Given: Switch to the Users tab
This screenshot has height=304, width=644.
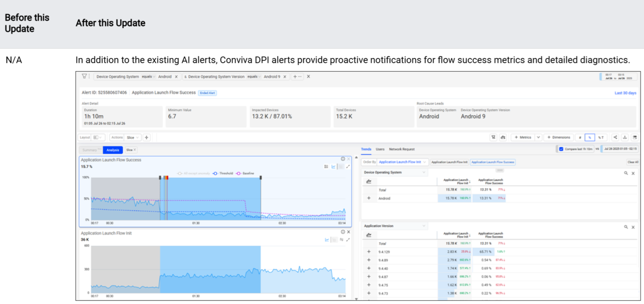Looking at the screenshot, I should 380,149.
